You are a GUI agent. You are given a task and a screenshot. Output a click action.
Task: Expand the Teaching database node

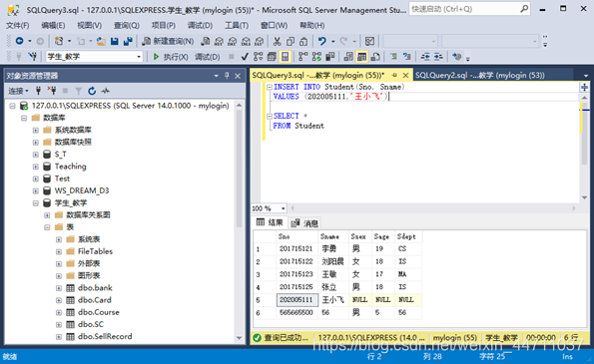[35, 167]
